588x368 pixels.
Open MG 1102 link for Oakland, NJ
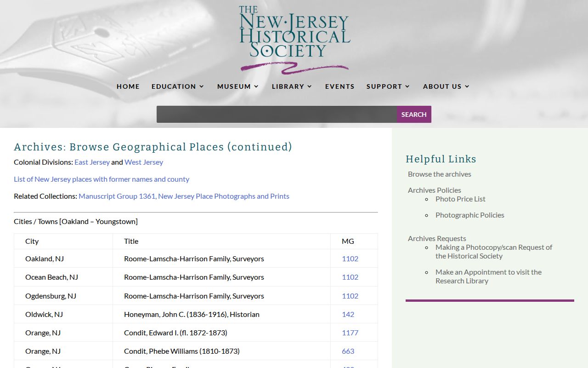[x=350, y=259]
